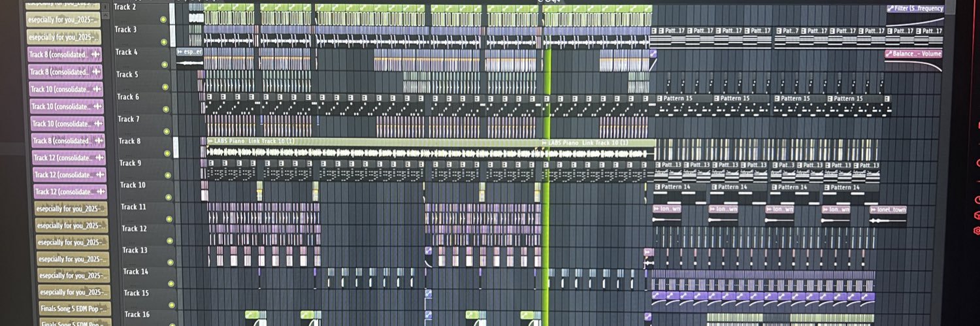Select the esp..er audio clip title on Track 4
The image size is (980, 326).
pyautogui.click(x=193, y=52)
